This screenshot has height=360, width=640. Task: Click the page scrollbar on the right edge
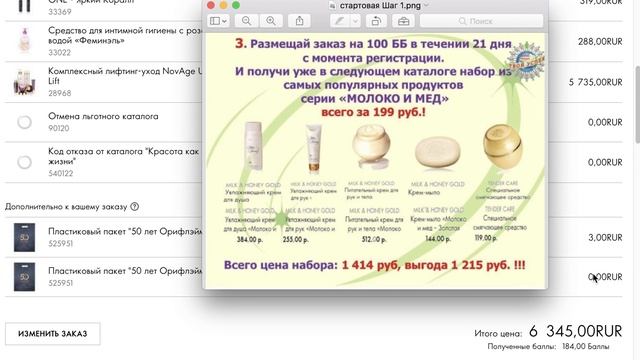coord(637,104)
